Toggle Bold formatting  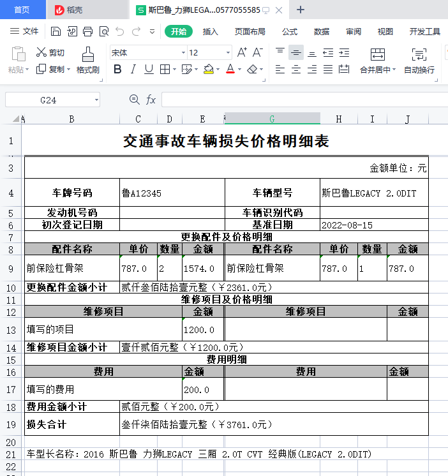click(117, 69)
